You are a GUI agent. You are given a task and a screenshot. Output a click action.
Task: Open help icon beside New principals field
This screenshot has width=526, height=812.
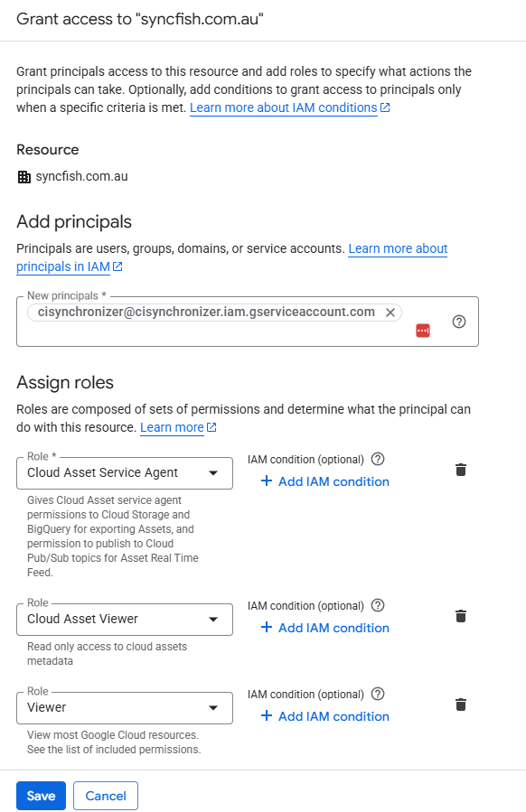pyautogui.click(x=458, y=322)
